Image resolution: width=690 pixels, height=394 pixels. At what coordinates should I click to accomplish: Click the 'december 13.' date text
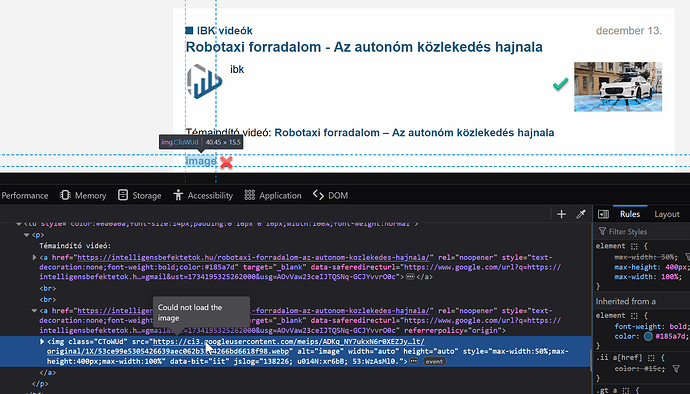coord(629,31)
